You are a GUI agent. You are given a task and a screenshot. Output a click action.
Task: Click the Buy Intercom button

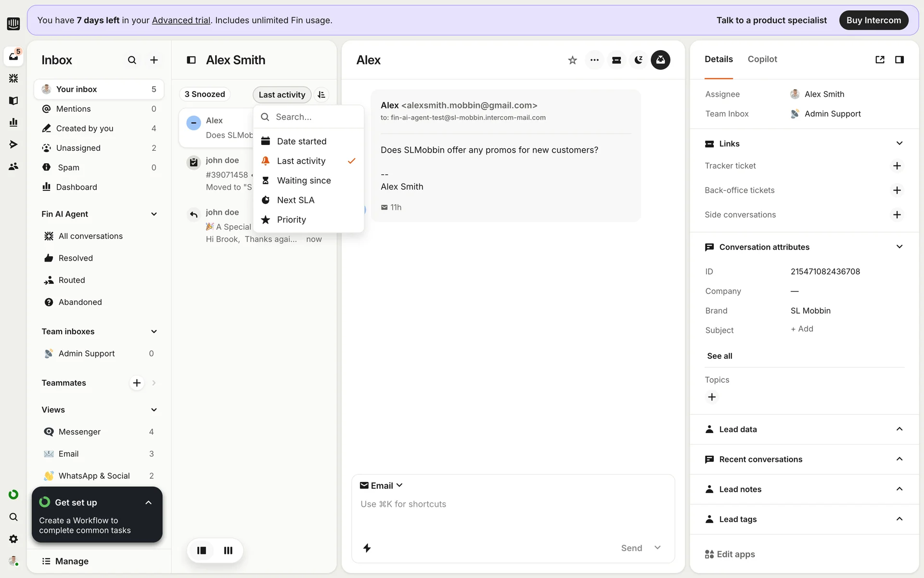tap(873, 20)
